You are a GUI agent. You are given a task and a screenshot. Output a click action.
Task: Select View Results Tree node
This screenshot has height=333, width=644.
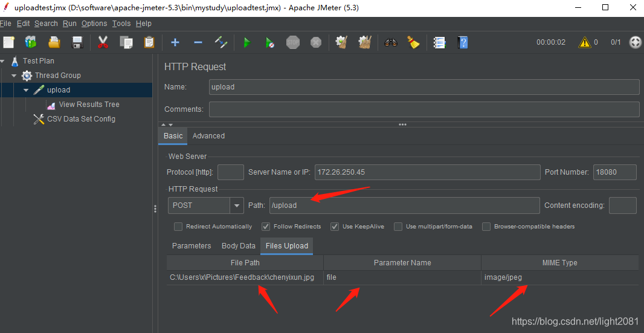pos(89,105)
